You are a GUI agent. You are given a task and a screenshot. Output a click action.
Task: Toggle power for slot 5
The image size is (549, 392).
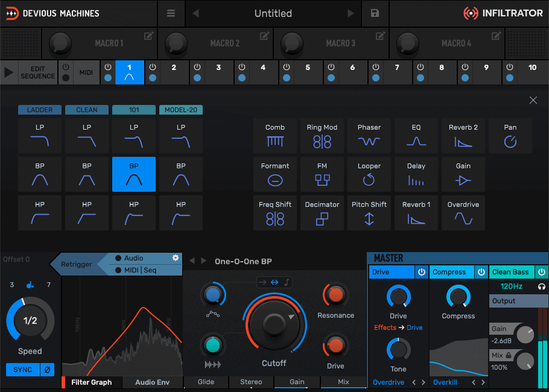tap(287, 66)
